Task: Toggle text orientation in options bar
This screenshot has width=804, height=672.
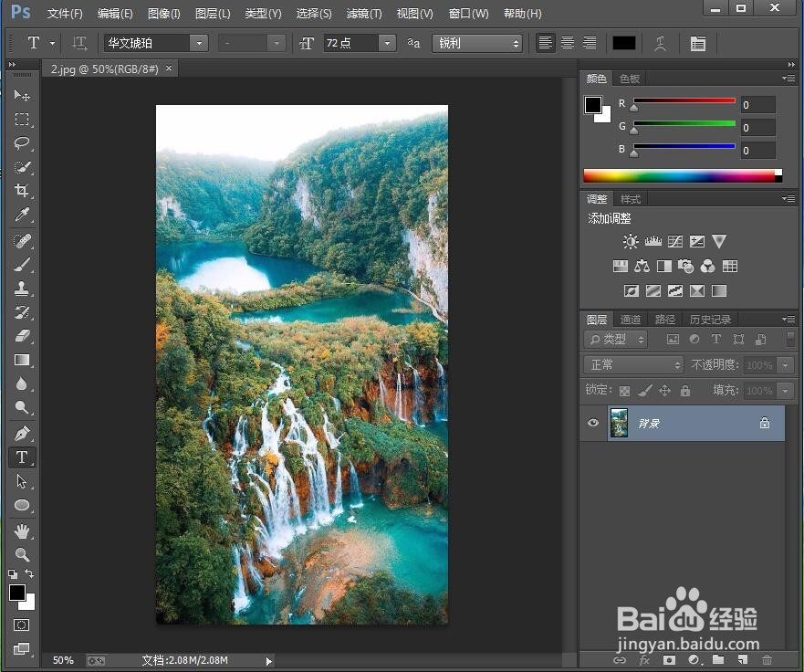Action: click(x=79, y=43)
